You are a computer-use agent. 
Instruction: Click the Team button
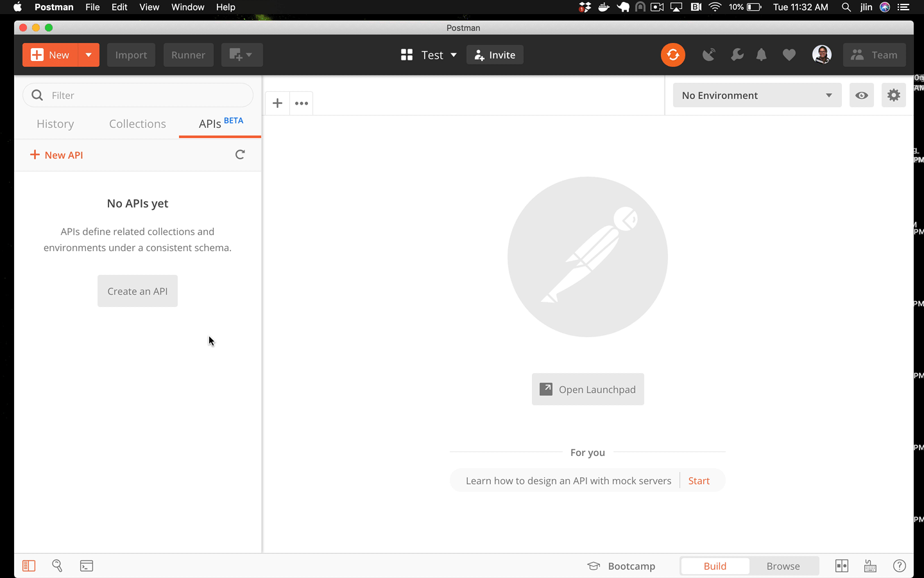tap(875, 55)
